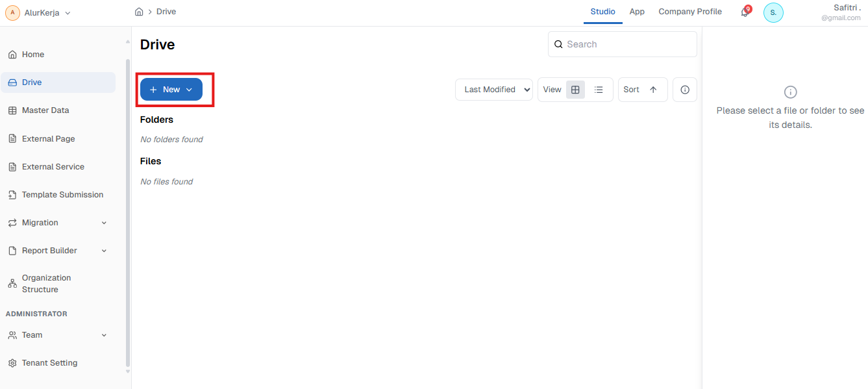Open the notification bell
Screen dimensions: 868x389
[745, 12]
